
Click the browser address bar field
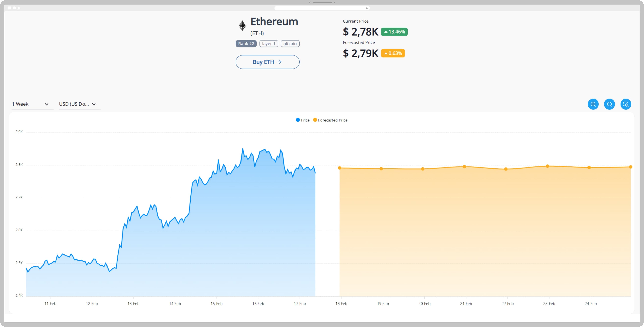click(x=322, y=8)
